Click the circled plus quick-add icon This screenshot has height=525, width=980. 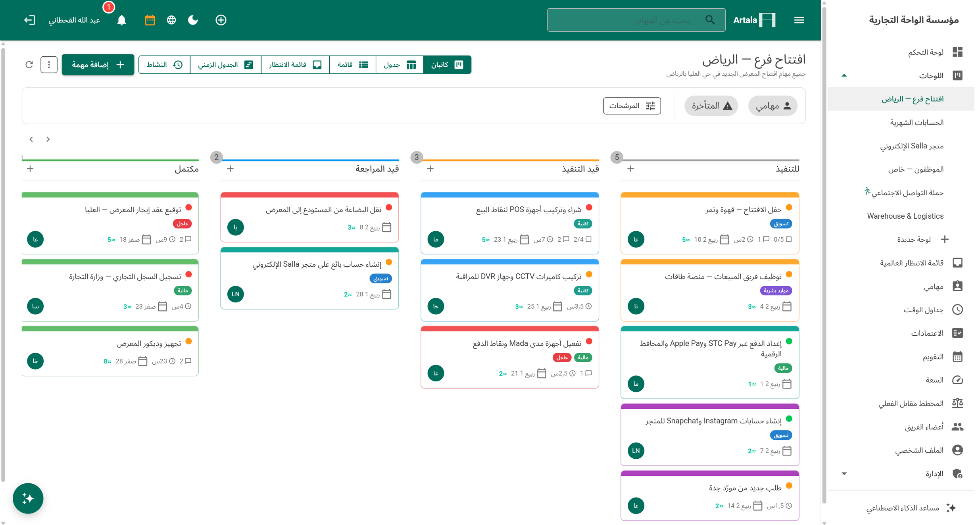(x=221, y=20)
